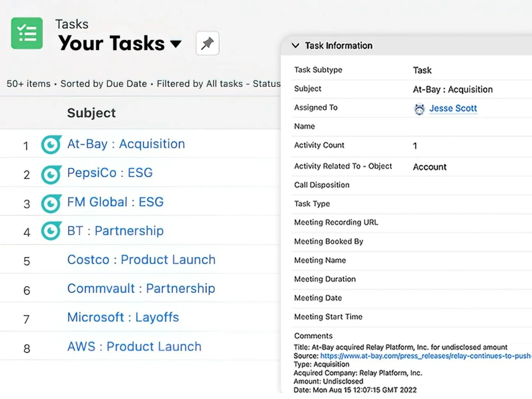Click the 'Acquired Company: Relay Platform, Inc.' line

[x=358, y=373]
